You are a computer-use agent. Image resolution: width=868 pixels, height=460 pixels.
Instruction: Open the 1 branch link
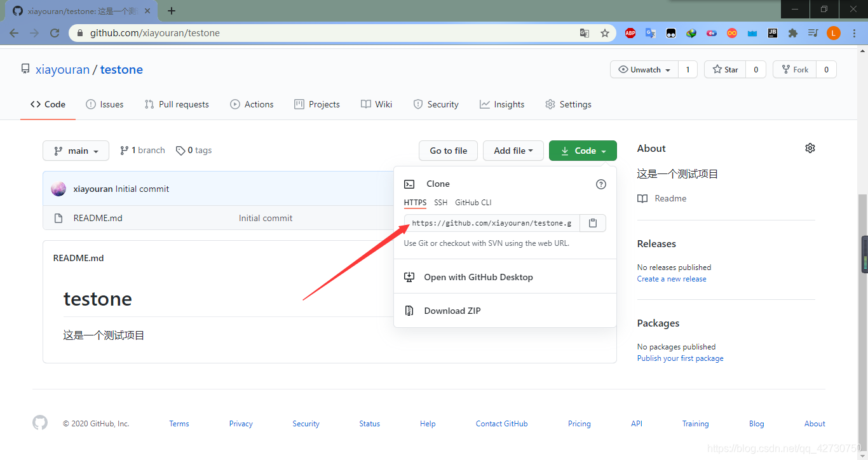click(142, 151)
